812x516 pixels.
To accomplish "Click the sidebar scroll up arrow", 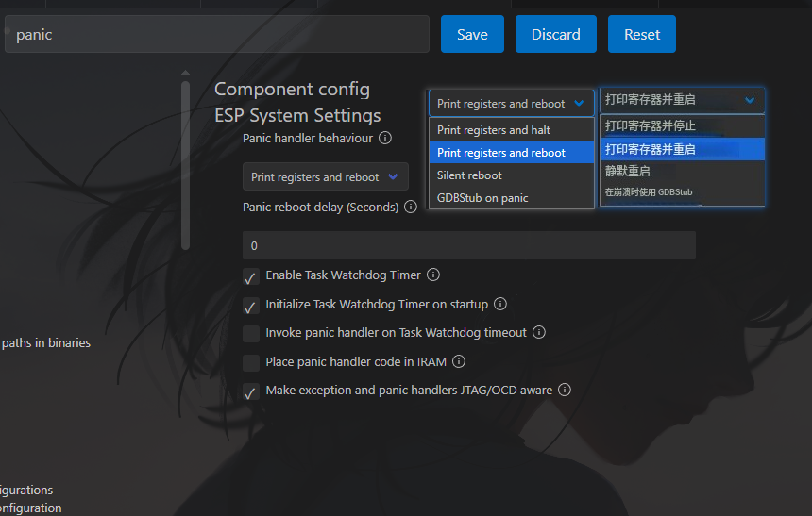I will click(x=185, y=73).
